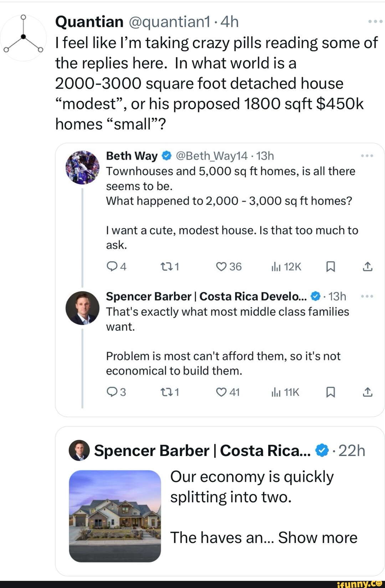Open the house photo thumbnail
Image resolution: width=385 pixels, height=588 pixels.
click(115, 516)
